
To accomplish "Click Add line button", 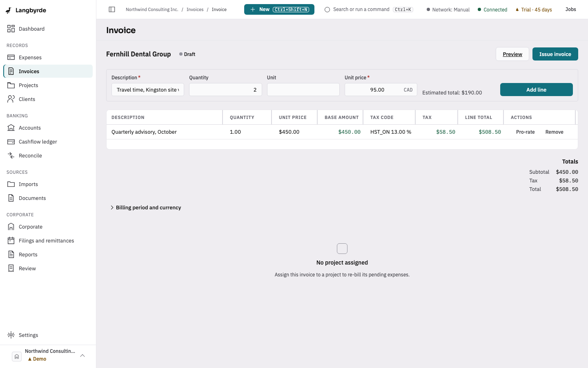I will (x=537, y=90).
